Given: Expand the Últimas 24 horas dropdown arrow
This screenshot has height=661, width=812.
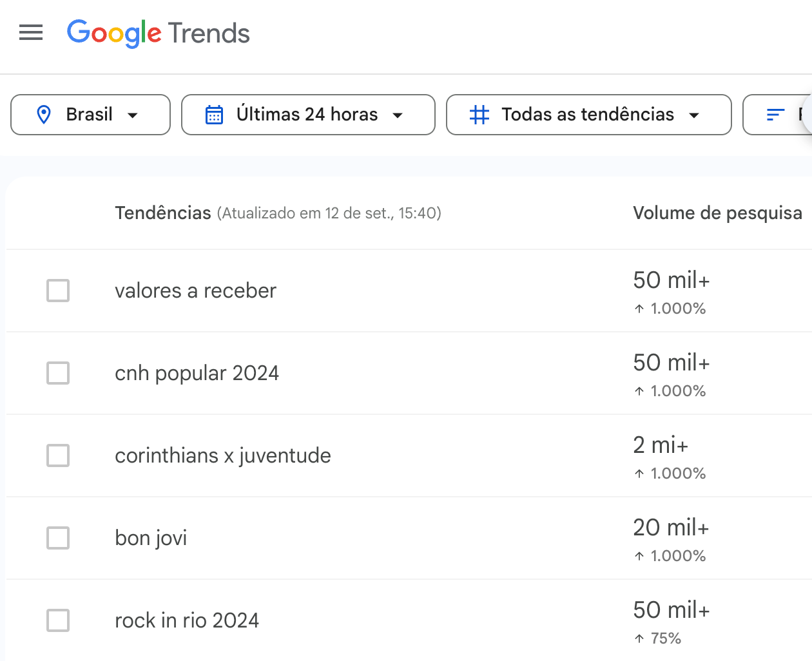Looking at the screenshot, I should (x=398, y=115).
